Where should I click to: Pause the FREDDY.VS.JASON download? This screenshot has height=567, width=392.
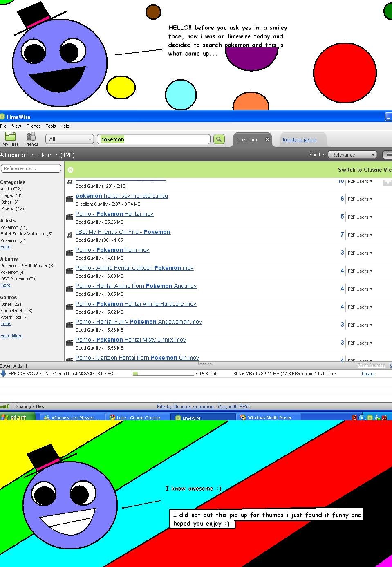point(368,374)
